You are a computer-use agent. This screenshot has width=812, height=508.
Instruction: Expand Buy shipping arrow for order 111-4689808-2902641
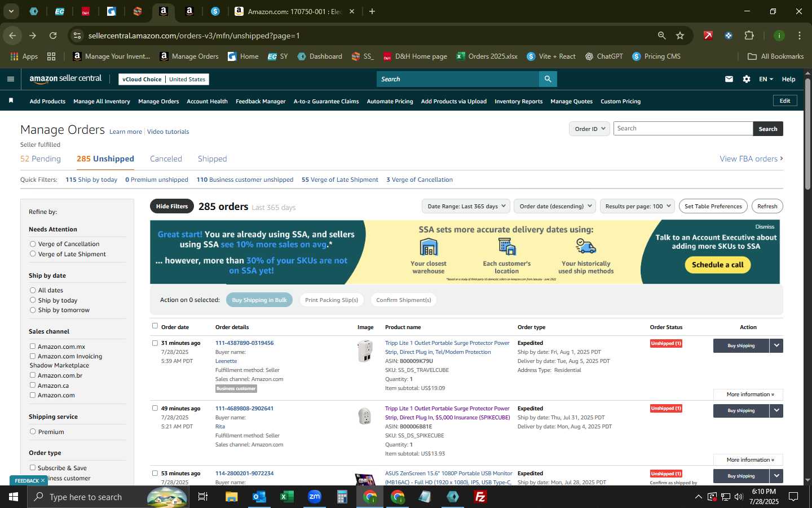[776, 411]
